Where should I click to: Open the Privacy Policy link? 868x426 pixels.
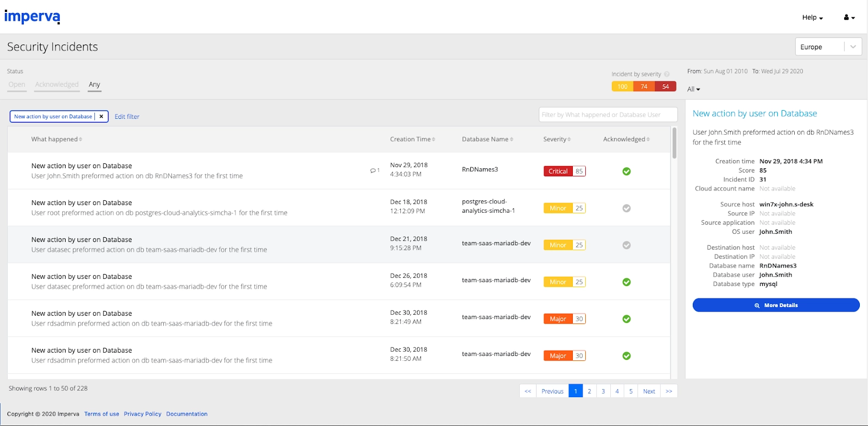[x=143, y=414]
